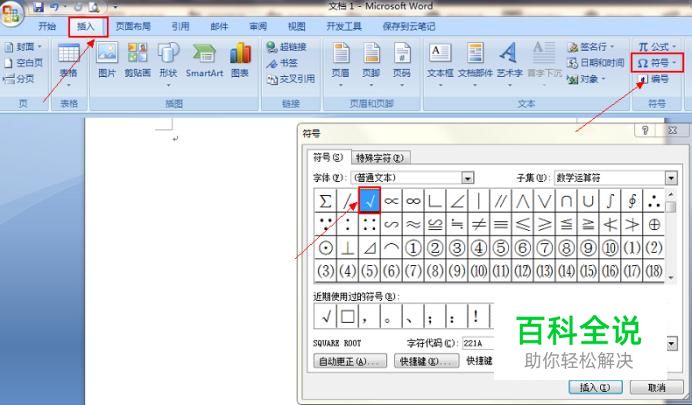Expand the dropdown right of the character code field
This screenshot has width=692, height=405.
point(672,343)
